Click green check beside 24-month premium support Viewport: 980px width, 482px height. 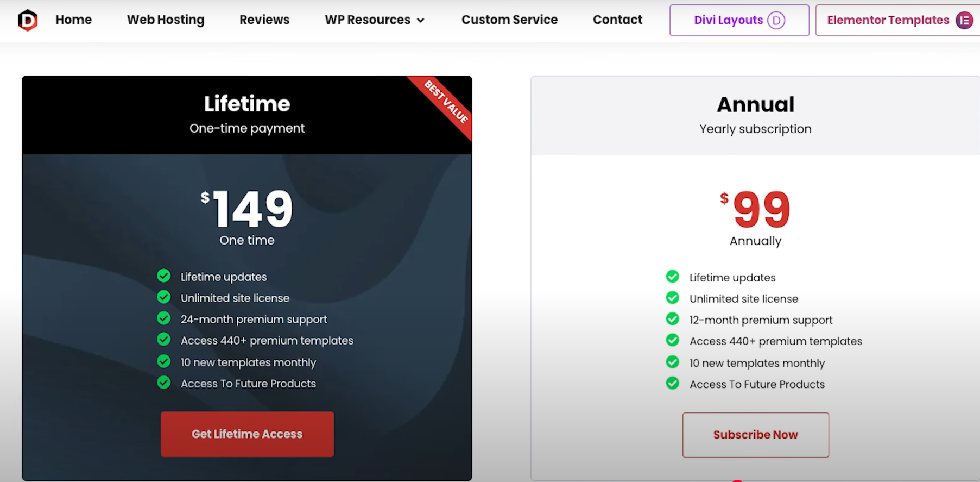pyautogui.click(x=163, y=318)
